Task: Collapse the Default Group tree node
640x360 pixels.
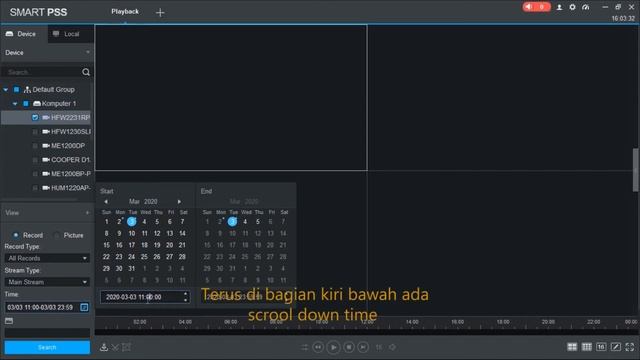Action: 6,89
